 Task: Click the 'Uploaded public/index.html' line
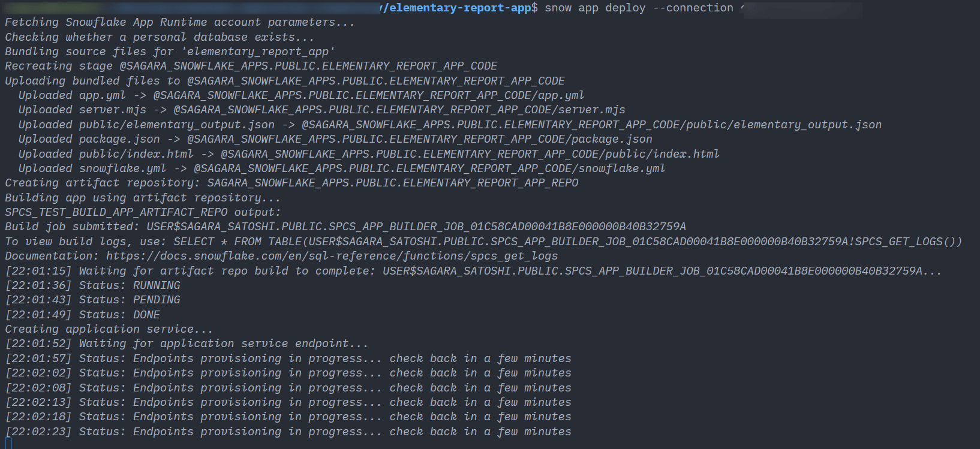369,154
